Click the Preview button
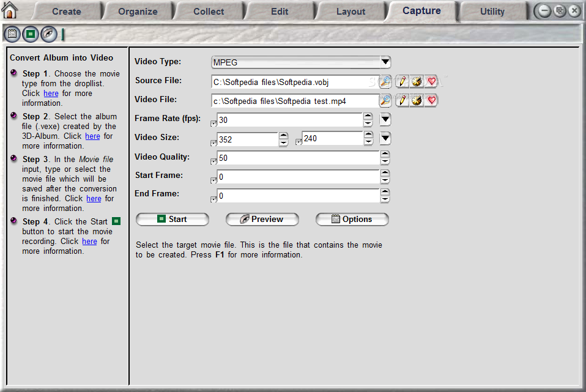 [262, 220]
